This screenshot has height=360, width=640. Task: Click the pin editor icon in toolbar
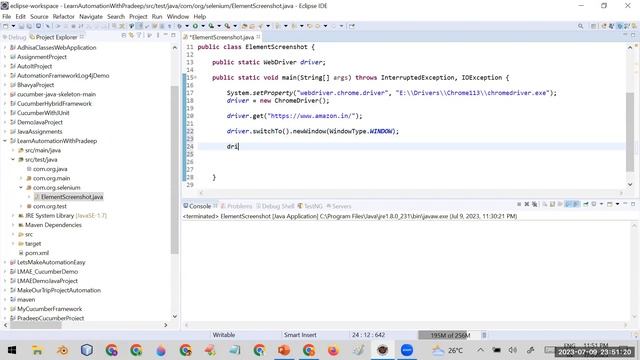pyautogui.click(x=351, y=26)
